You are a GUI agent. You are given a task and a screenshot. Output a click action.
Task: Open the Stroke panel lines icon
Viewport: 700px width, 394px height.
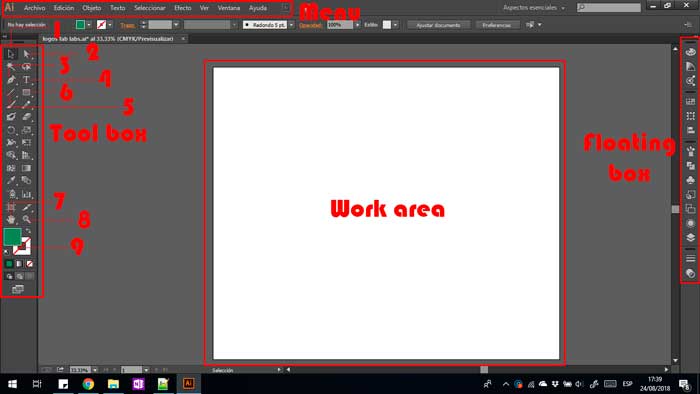click(x=691, y=258)
